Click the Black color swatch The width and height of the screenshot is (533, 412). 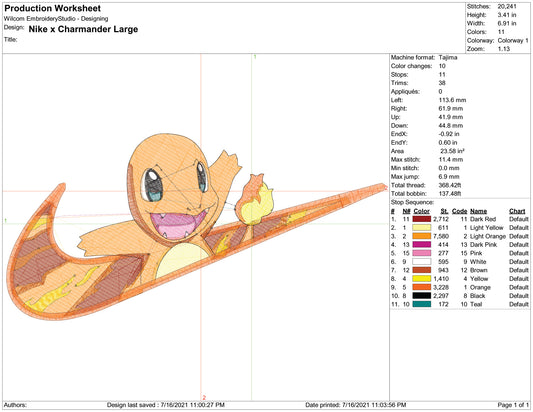pos(422,295)
